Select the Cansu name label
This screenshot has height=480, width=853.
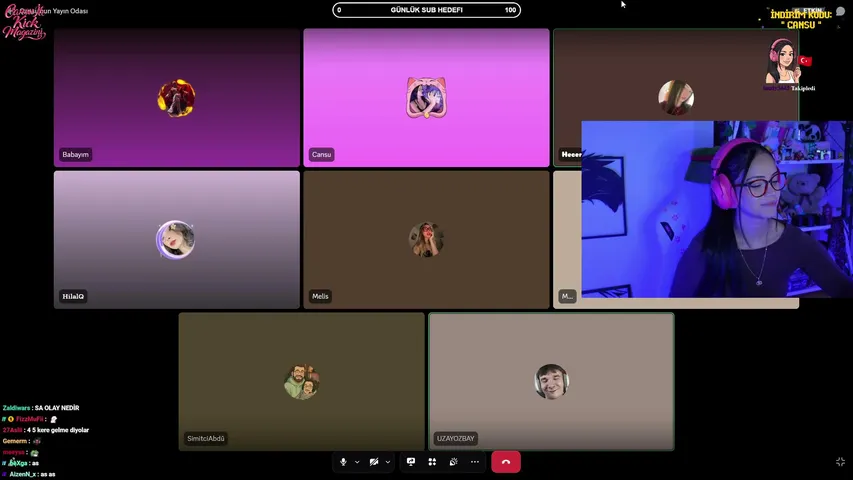(x=322, y=155)
